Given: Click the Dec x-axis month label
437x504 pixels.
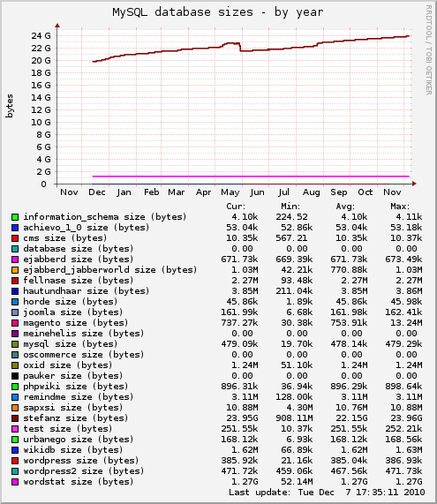Looking at the screenshot, I should click(97, 192).
